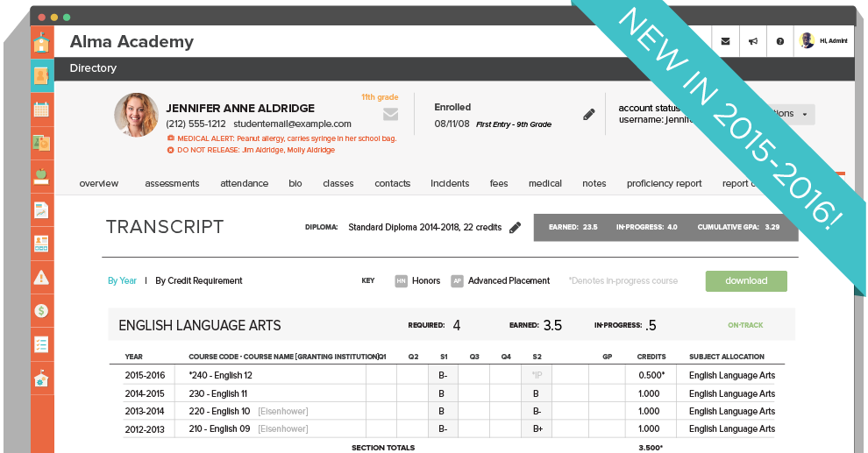Open the Hi, Admin user menu
This screenshot has width=868, height=453.
coord(825,40)
